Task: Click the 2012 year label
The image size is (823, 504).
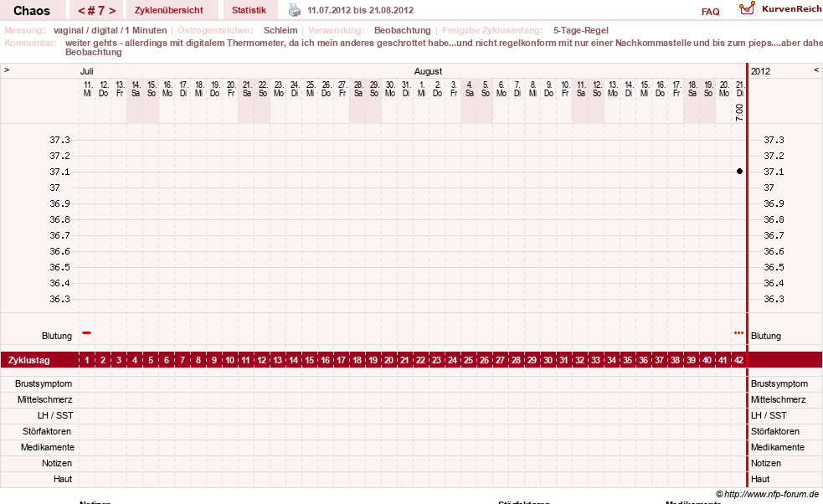Action: [x=760, y=71]
